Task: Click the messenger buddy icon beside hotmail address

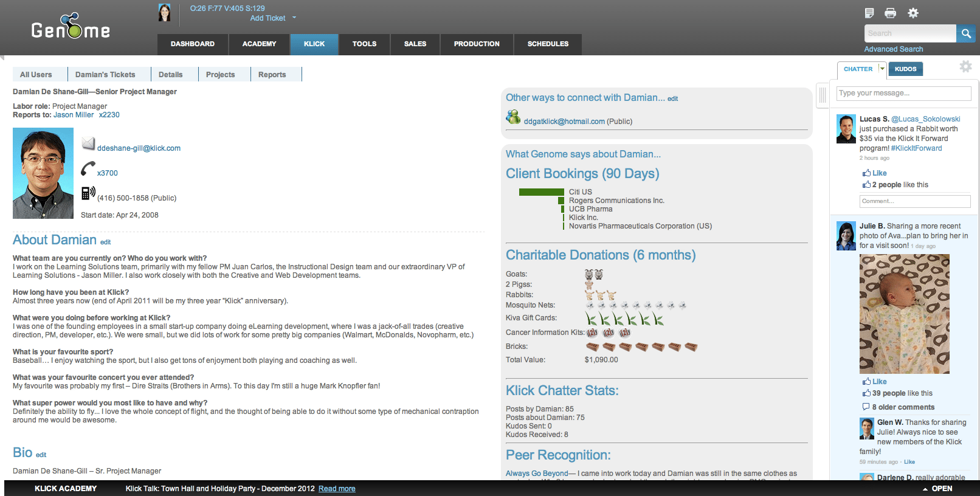Action: (x=513, y=117)
